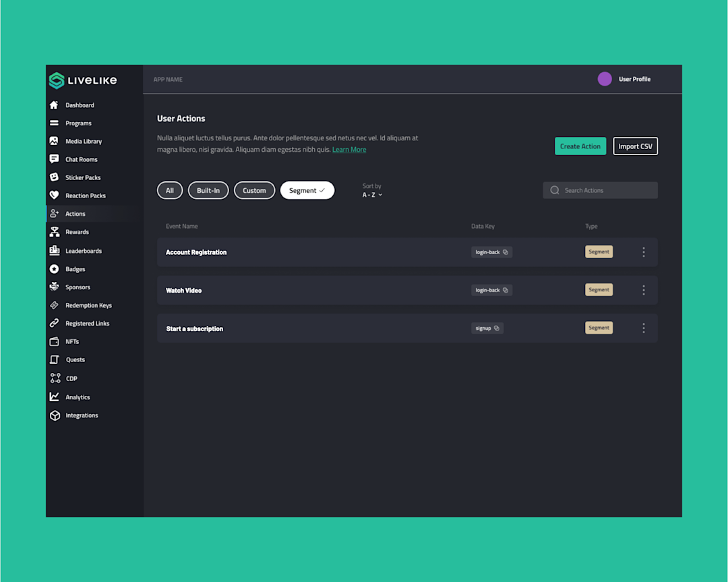This screenshot has width=728, height=582.
Task: Click Segment tag on Start a subscription row
Action: [599, 328]
